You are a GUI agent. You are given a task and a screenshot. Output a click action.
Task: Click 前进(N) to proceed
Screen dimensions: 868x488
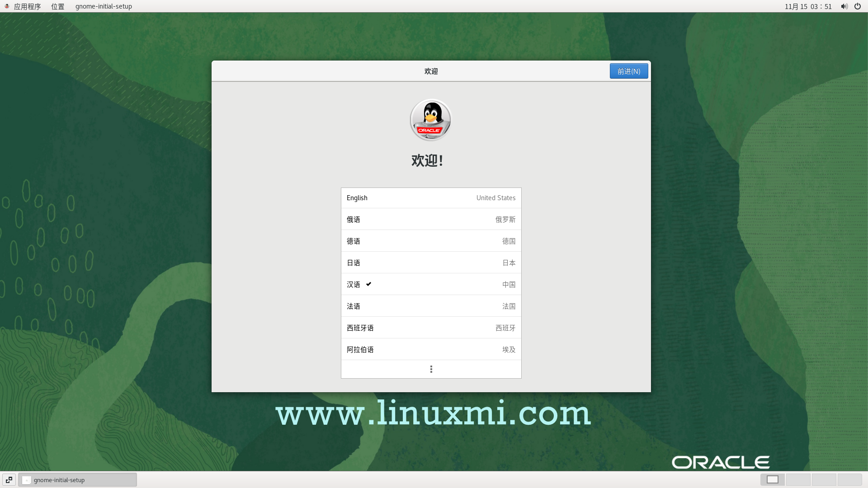click(628, 71)
